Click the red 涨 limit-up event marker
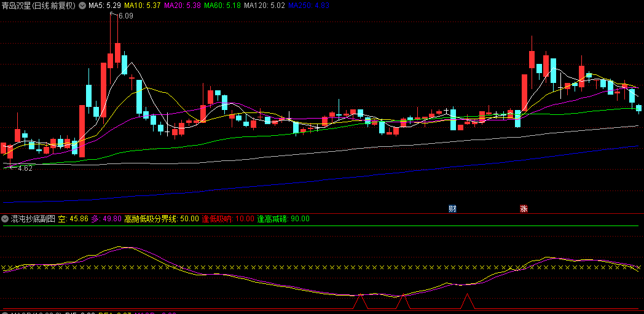The width and height of the screenshot is (644, 314). click(x=524, y=208)
